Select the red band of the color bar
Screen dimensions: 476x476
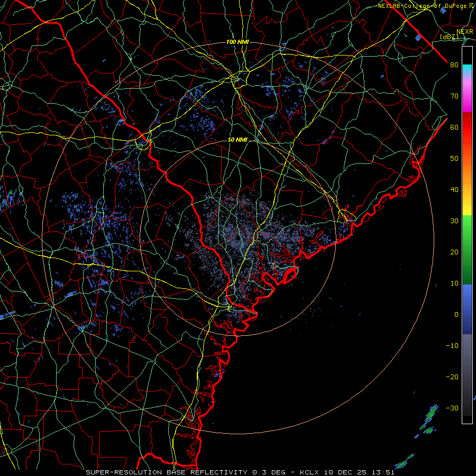pyautogui.click(x=467, y=127)
